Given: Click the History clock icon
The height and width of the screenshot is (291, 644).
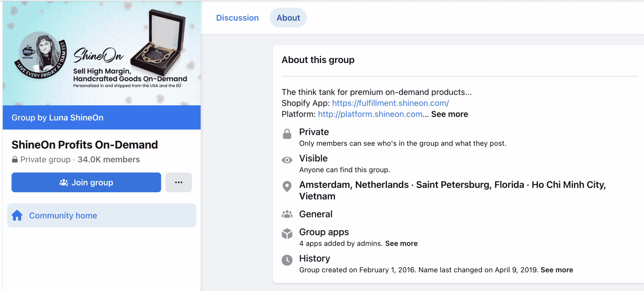Looking at the screenshot, I should pos(287,260).
